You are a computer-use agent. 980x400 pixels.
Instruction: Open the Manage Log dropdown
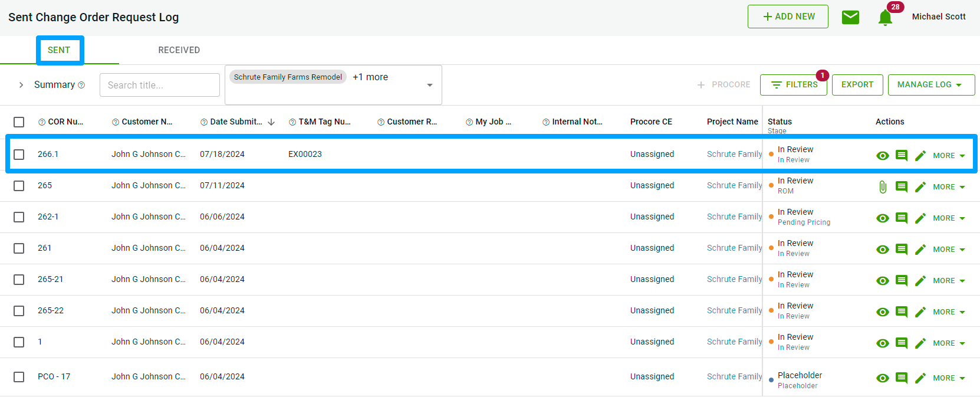click(931, 85)
